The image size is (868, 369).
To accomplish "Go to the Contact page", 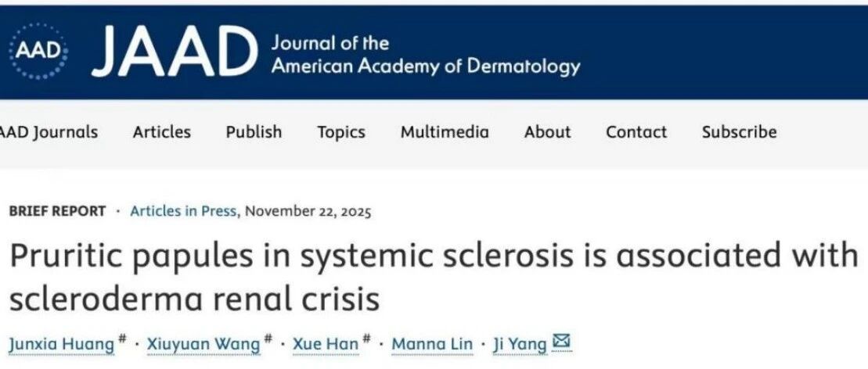I will 636,132.
